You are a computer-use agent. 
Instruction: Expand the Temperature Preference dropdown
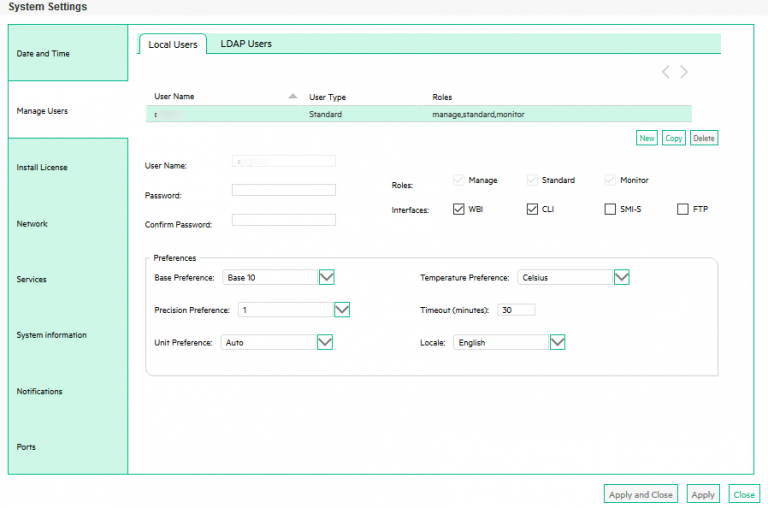coord(621,277)
